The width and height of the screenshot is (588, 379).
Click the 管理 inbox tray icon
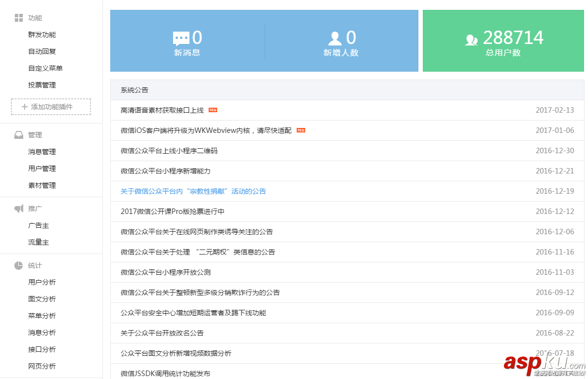tap(19, 135)
